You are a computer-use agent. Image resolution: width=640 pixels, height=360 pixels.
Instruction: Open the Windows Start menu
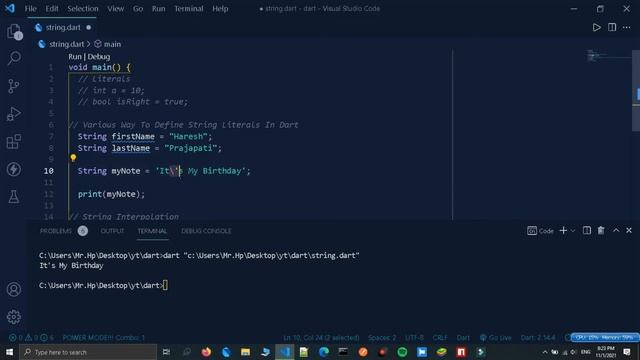[x=9, y=352]
